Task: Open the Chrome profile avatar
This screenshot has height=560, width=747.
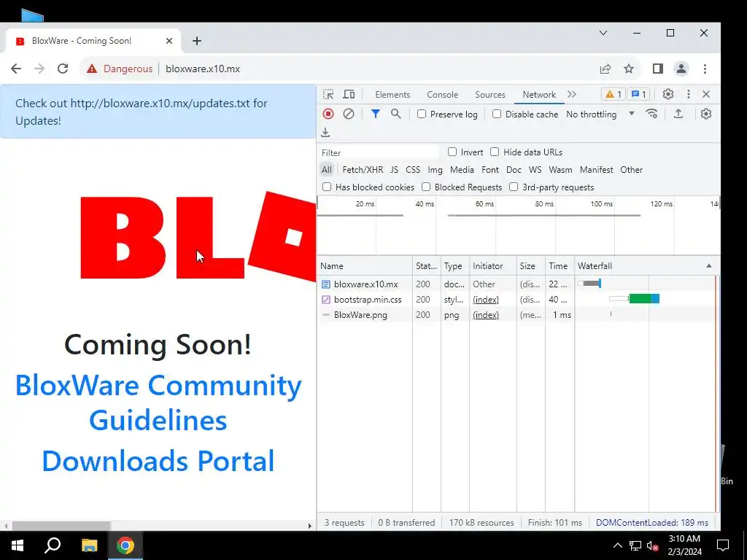Action: pyautogui.click(x=681, y=69)
